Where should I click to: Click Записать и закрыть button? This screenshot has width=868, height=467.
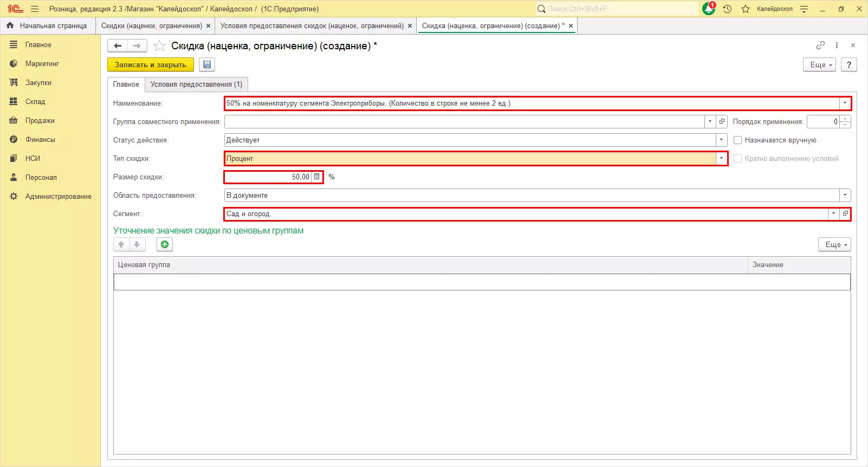pos(151,64)
